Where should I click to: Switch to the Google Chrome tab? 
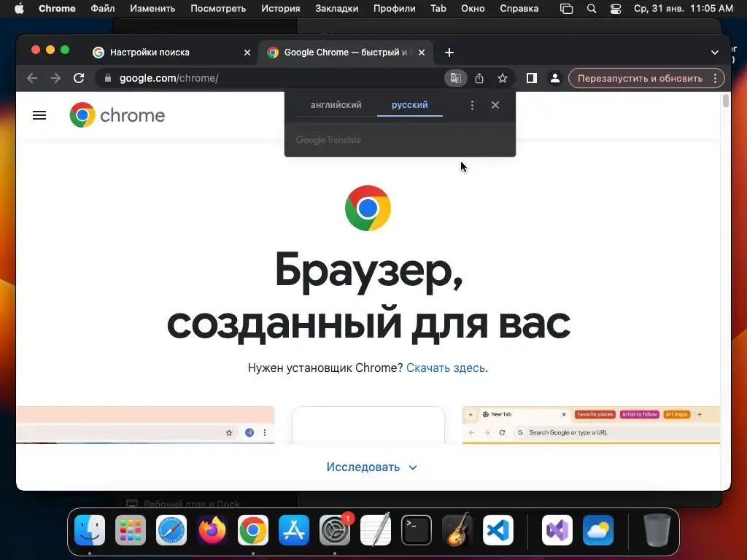click(x=346, y=52)
